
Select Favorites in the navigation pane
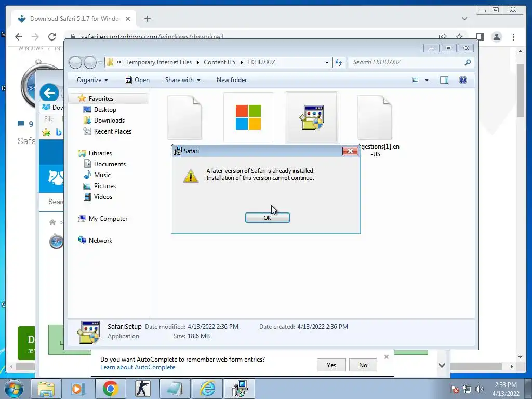tap(101, 98)
